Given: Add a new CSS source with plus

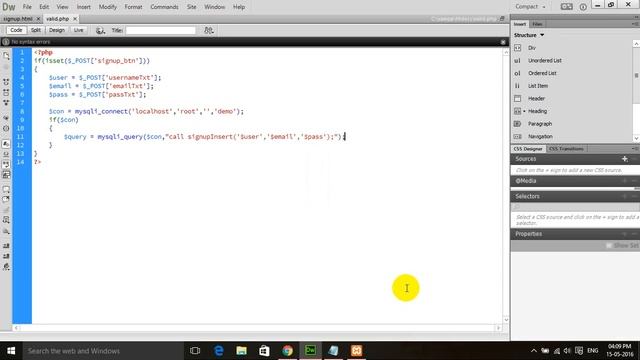Looking at the screenshot, I should click(x=624, y=159).
